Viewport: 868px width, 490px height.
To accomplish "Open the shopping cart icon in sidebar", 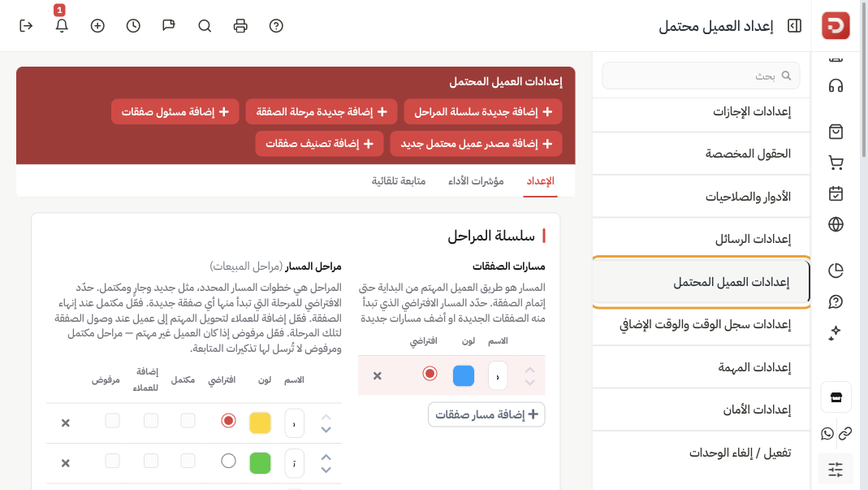I will pyautogui.click(x=836, y=163).
